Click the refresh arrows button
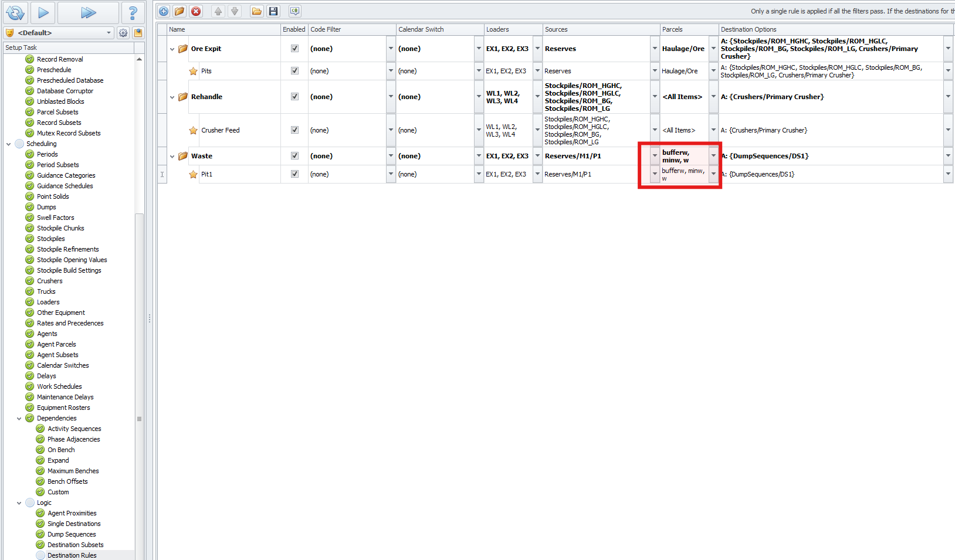 (x=15, y=12)
